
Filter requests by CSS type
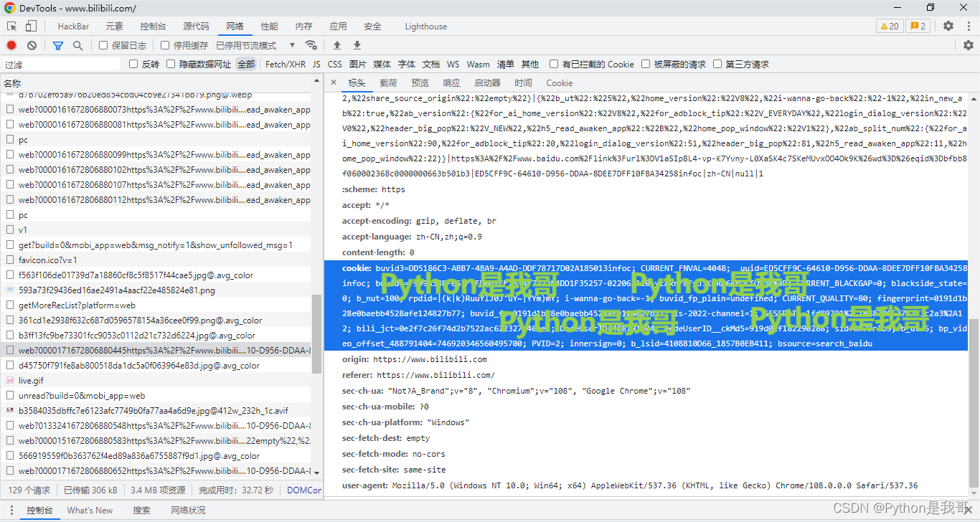point(335,64)
